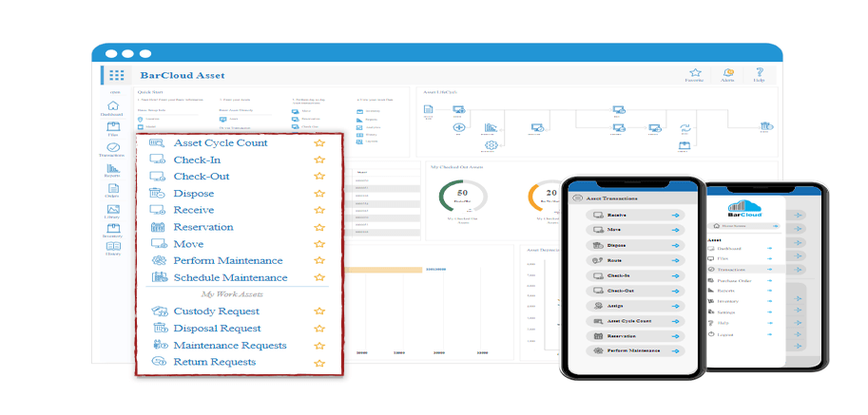Viewport: 868px width, 415px height.
Task: Tap Route on Asset Transactions phone
Action: click(x=635, y=260)
